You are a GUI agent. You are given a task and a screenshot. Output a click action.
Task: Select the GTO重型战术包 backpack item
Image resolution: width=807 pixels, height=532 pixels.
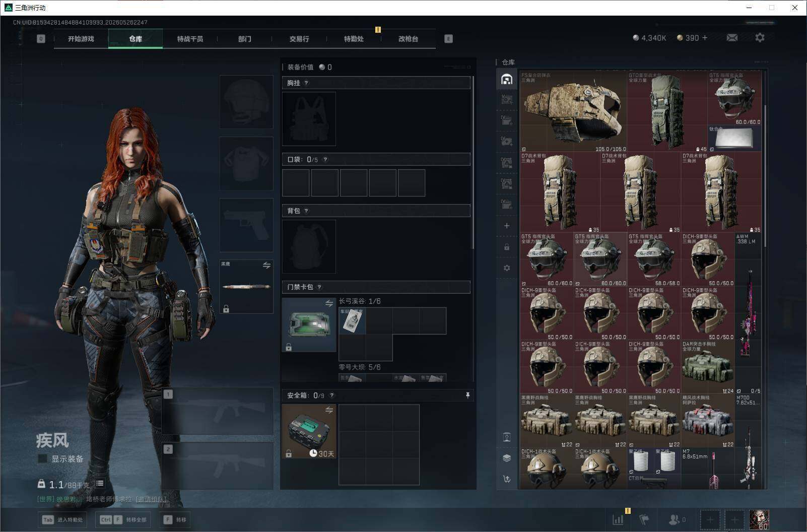667,111
